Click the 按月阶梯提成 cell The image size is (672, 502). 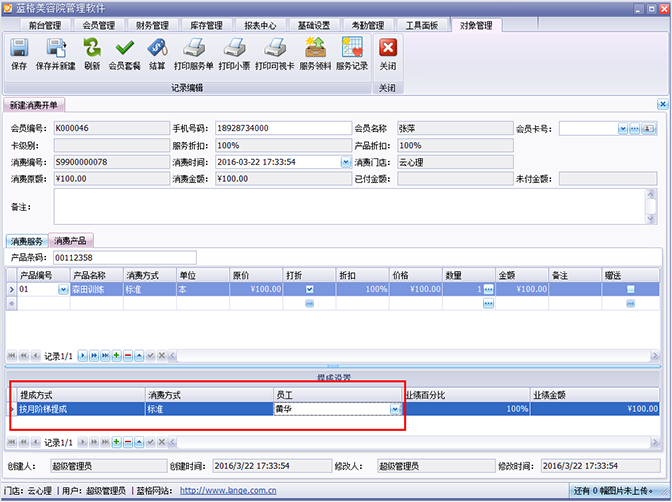[x=81, y=409]
